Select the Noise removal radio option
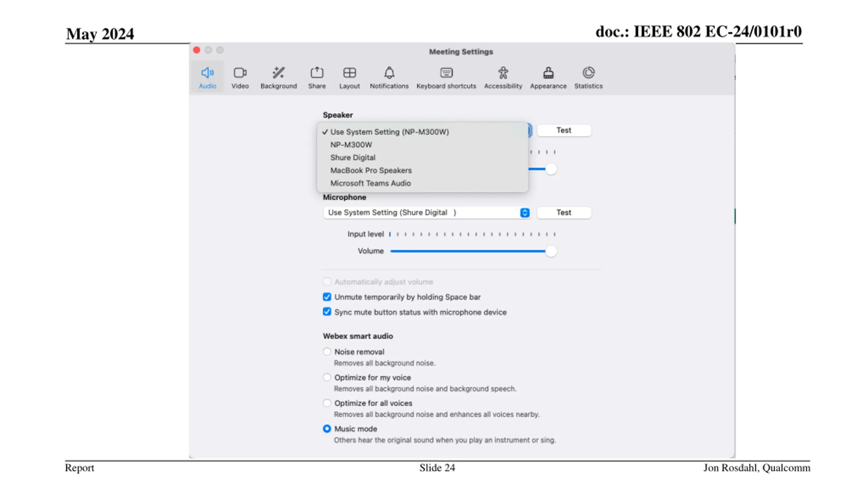 [327, 351]
